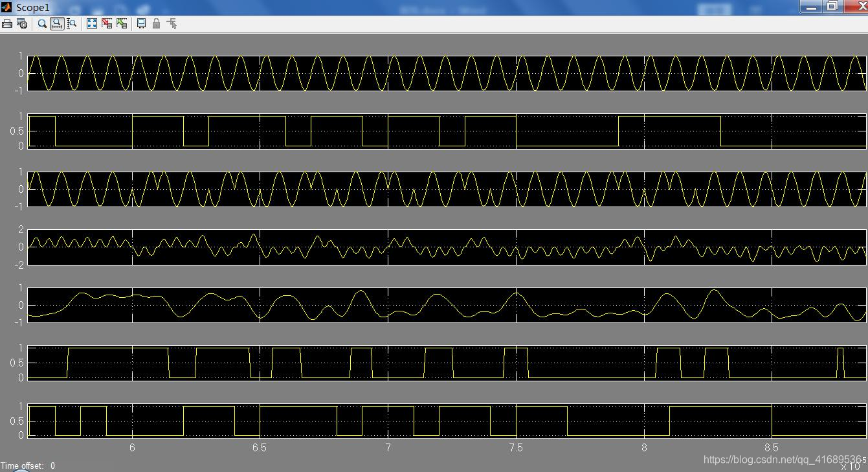This screenshot has height=472, width=868.
Task: Click the MATLAB logo in Scope1 title bar
Action: (x=7, y=7)
